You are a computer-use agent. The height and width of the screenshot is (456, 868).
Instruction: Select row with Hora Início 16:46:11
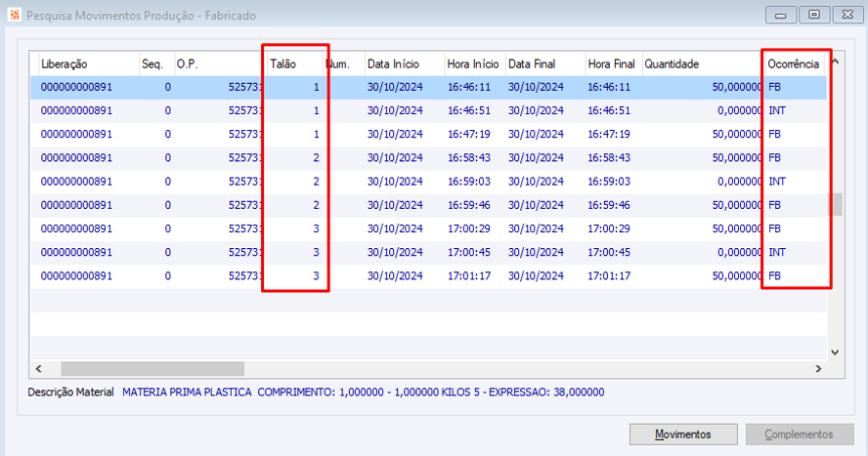pos(428,87)
